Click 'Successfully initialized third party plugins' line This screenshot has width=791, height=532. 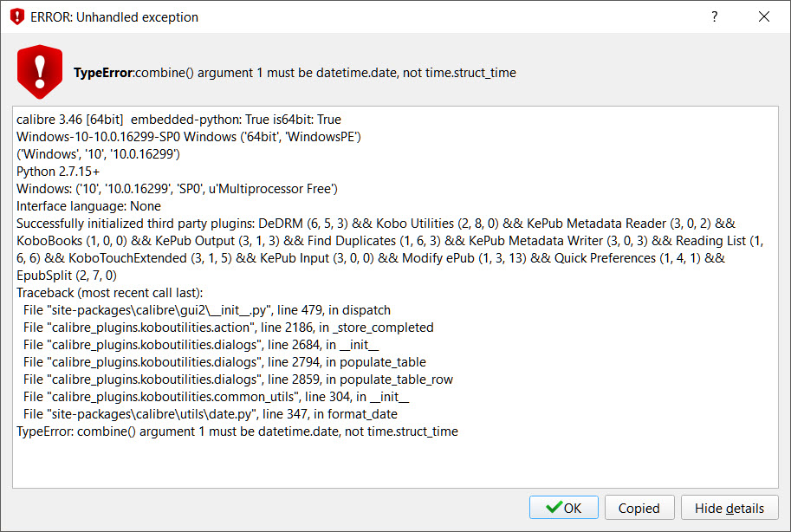pos(376,224)
